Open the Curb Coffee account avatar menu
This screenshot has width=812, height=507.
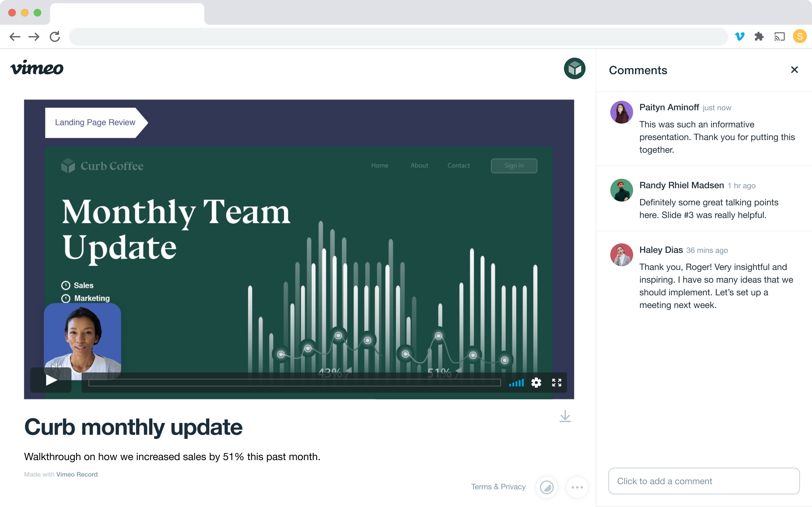point(574,68)
